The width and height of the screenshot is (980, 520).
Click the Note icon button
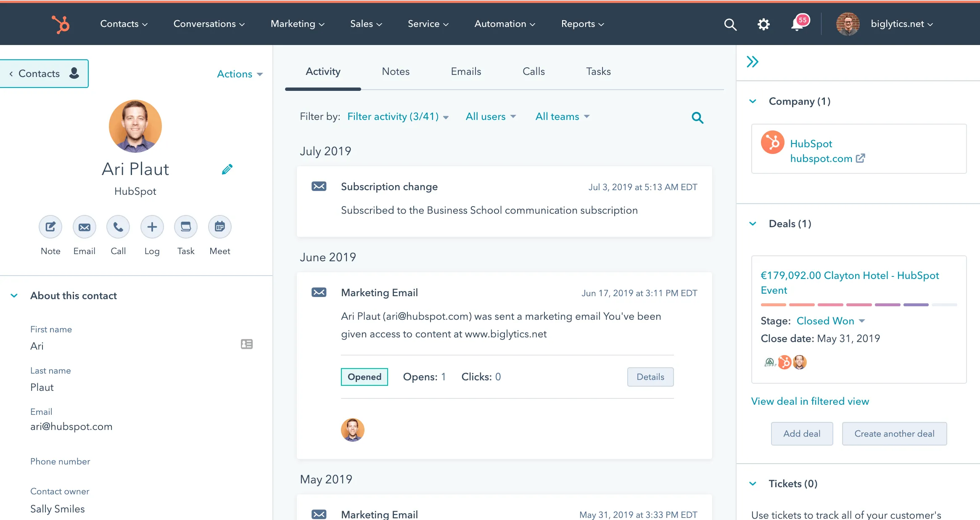50,227
